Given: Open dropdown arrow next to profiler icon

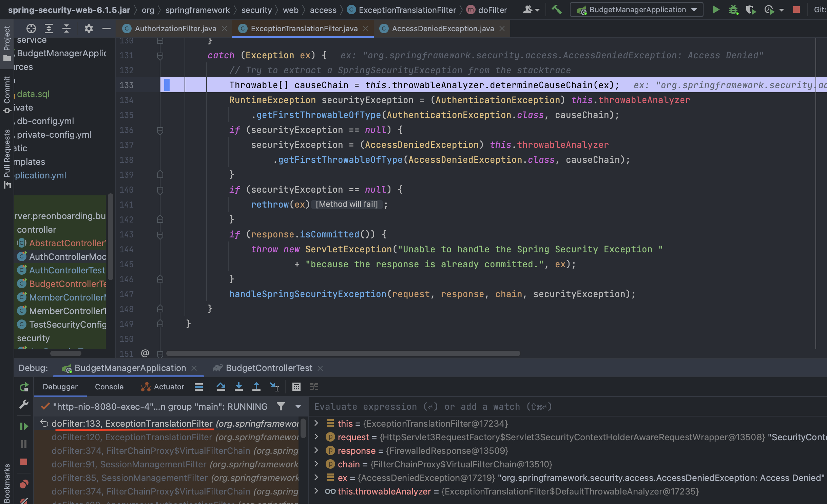Looking at the screenshot, I should point(782,10).
